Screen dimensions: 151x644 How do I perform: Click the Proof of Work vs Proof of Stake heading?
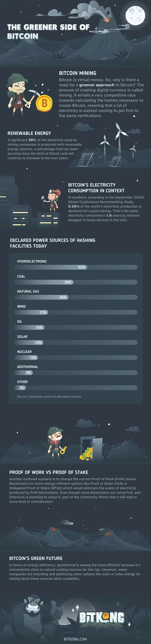point(49,472)
